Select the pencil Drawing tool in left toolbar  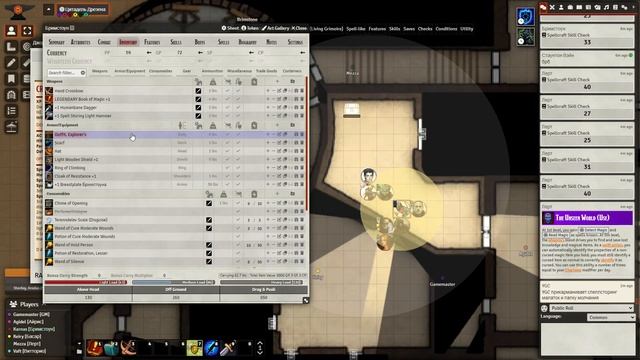pyautogui.click(x=11, y=62)
